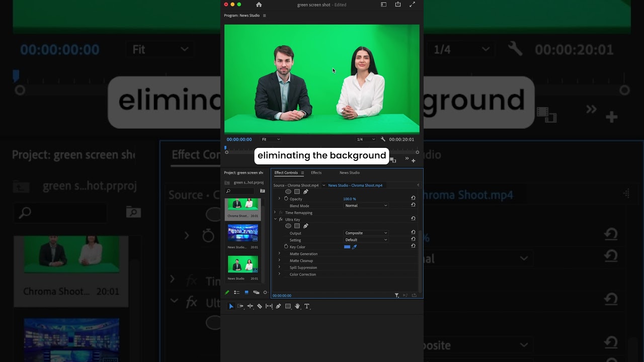644x362 pixels.
Task: Toggle the timeline view arrow in Effect Controls
Action: (x=418, y=185)
